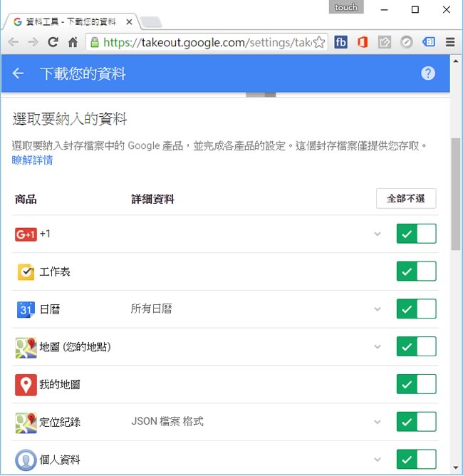Open a new browser tab

pos(151,22)
